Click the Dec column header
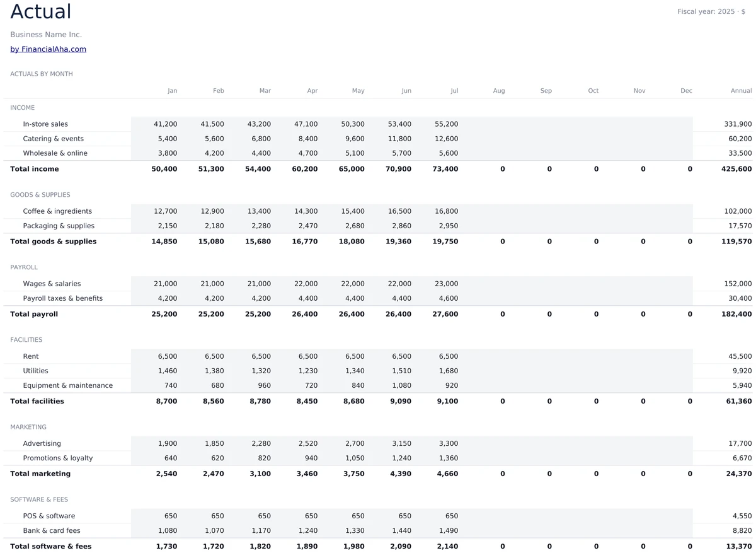This screenshot has height=553, width=756. click(x=686, y=91)
